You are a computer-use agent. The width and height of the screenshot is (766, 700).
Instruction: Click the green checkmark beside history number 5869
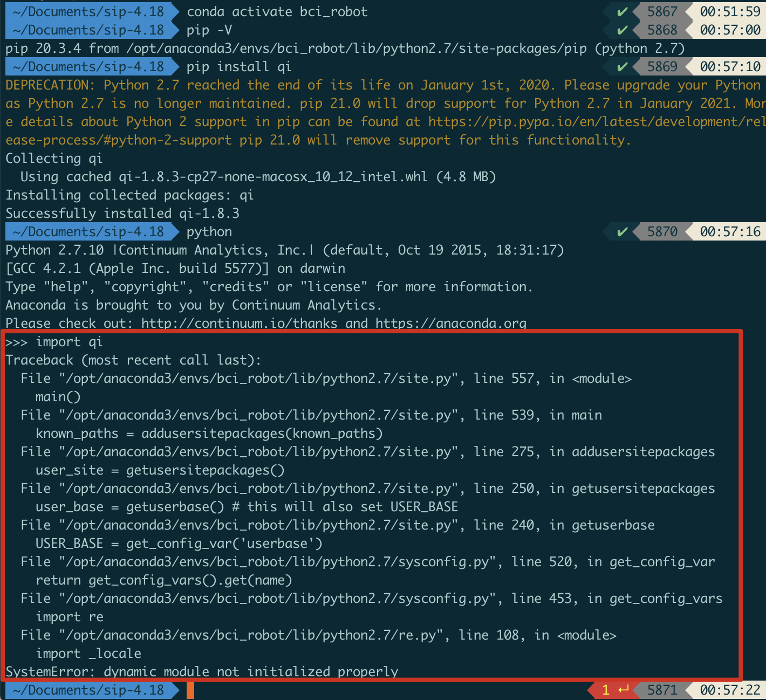point(622,66)
